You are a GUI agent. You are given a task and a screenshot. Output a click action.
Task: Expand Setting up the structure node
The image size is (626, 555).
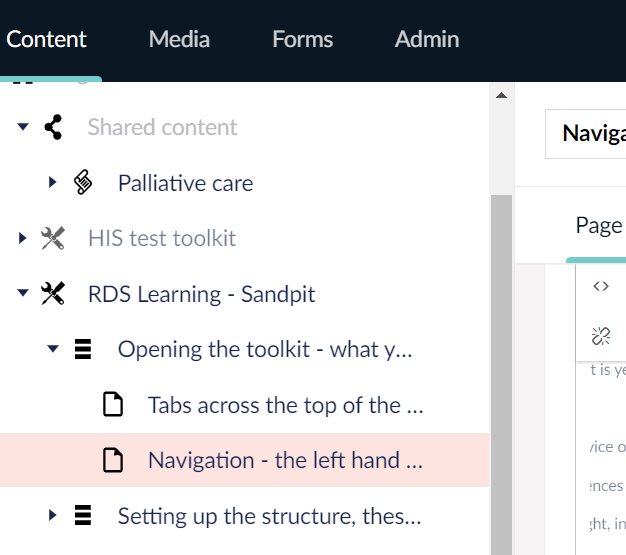point(53,516)
